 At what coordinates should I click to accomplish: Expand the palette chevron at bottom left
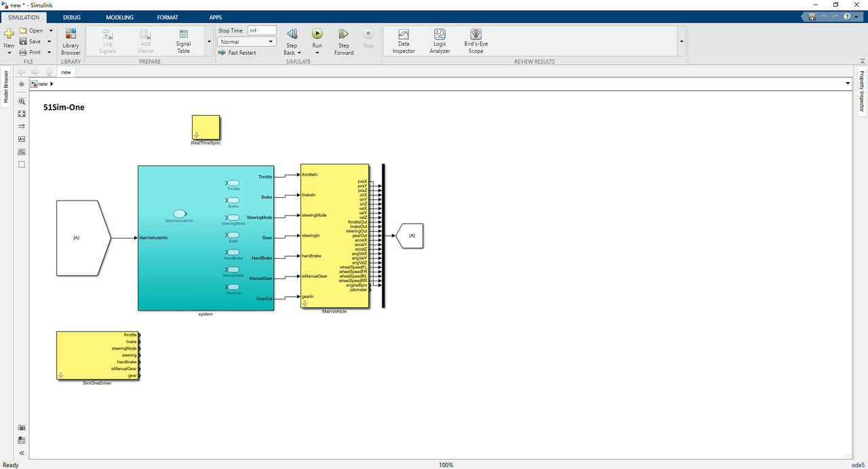[x=22, y=453]
